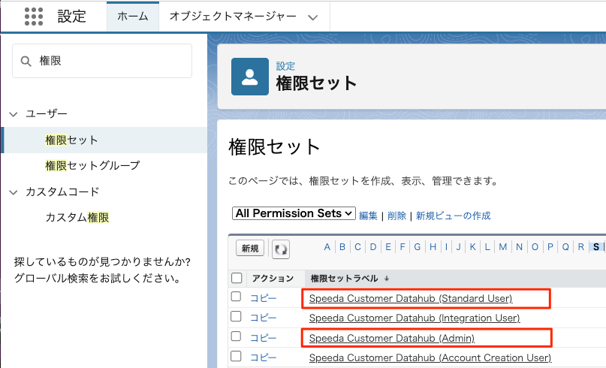Filter list by letter N
Viewport: 606px width, 368px height.
click(519, 247)
